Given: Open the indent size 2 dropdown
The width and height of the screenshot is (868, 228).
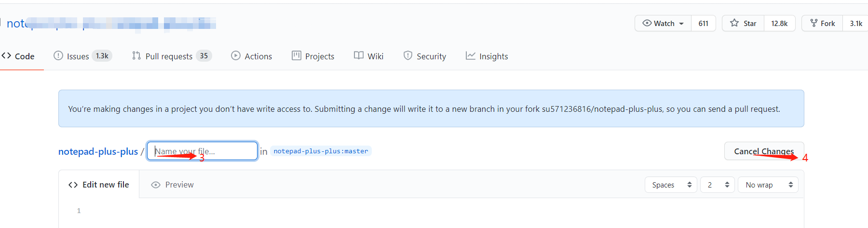Looking at the screenshot, I should tap(718, 185).
